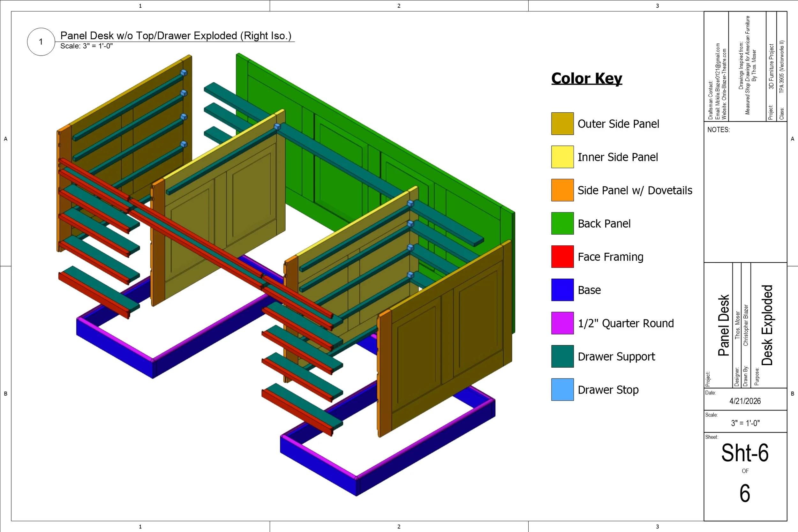The image size is (798, 532).
Task: Click the title block scale 3" = 1'-0"
Action: click(745, 423)
